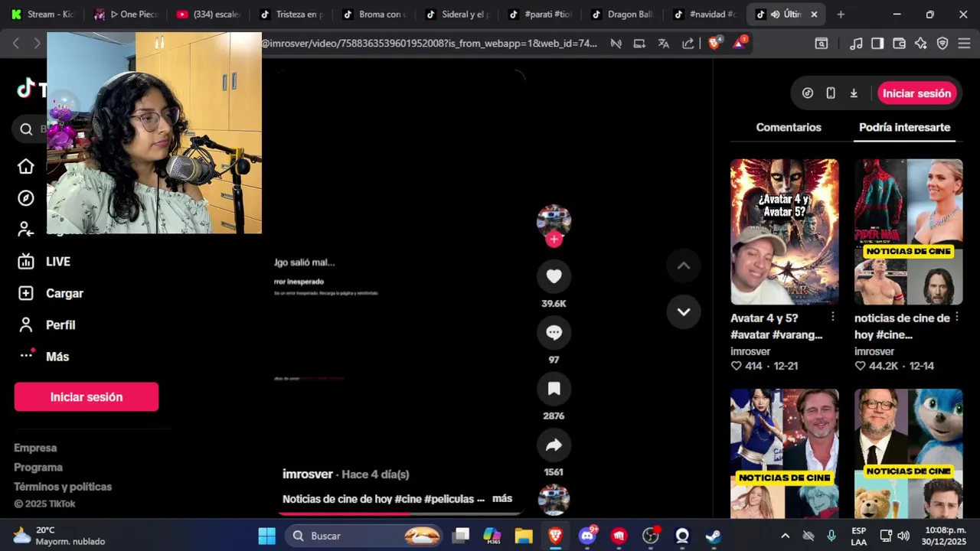This screenshot has width=980, height=551.
Task: Open a new browser tab with plus
Action: pyautogui.click(x=841, y=15)
